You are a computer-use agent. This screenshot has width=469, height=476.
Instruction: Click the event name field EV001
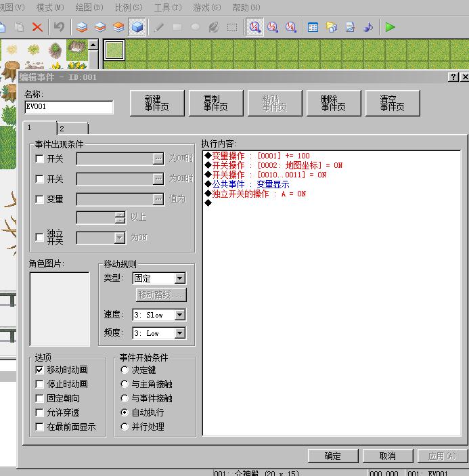click(x=69, y=107)
